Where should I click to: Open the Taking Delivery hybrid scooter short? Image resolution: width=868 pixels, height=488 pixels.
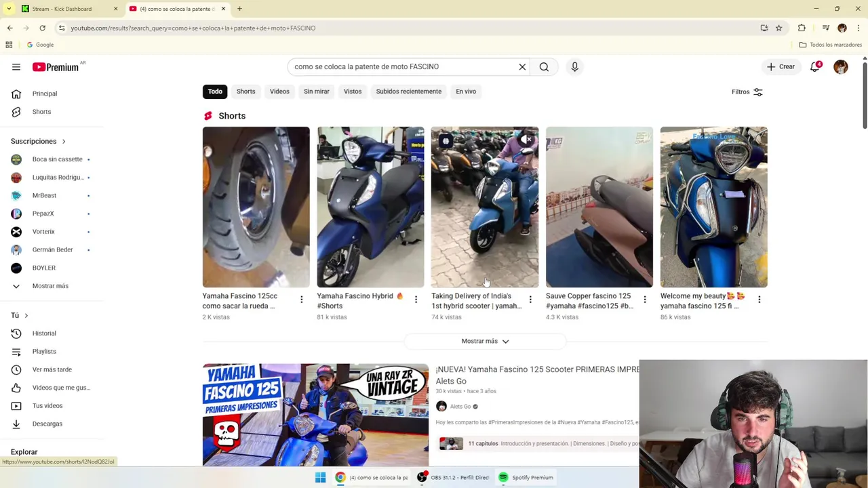point(485,207)
